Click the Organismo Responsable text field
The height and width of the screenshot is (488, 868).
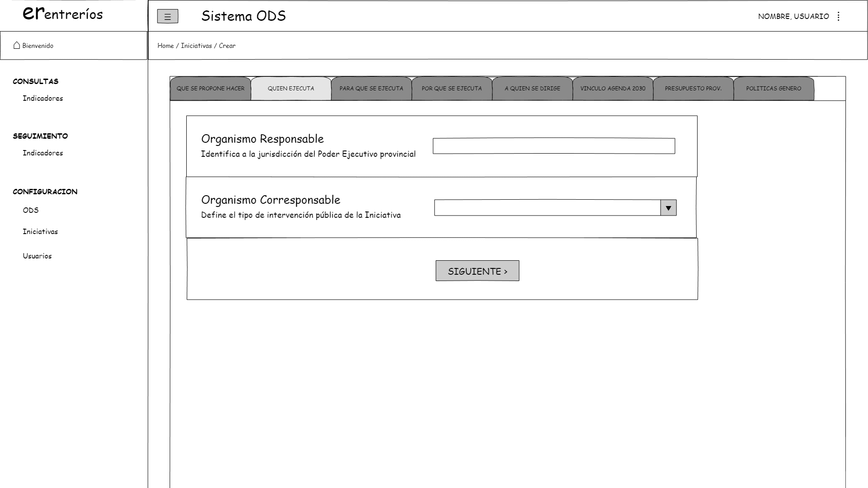click(x=554, y=146)
